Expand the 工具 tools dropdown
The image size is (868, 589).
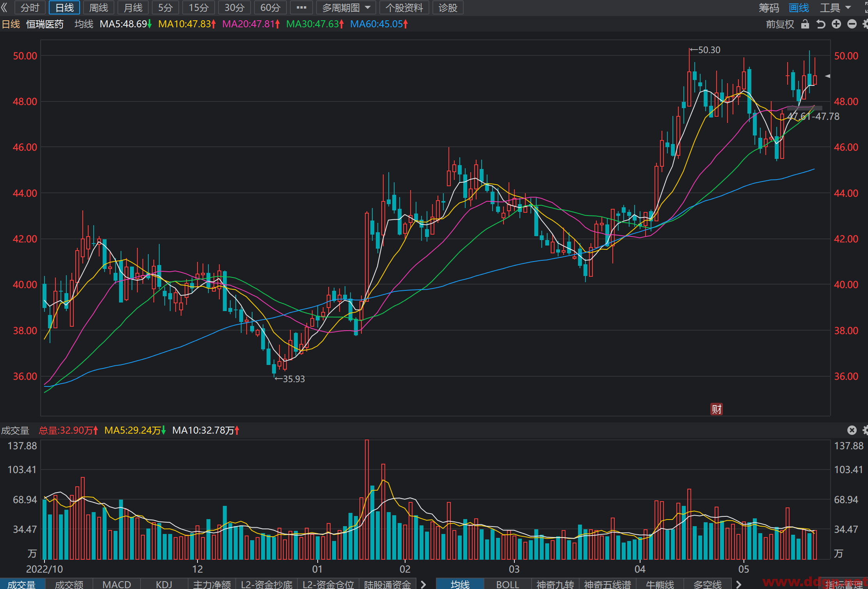tap(835, 7)
